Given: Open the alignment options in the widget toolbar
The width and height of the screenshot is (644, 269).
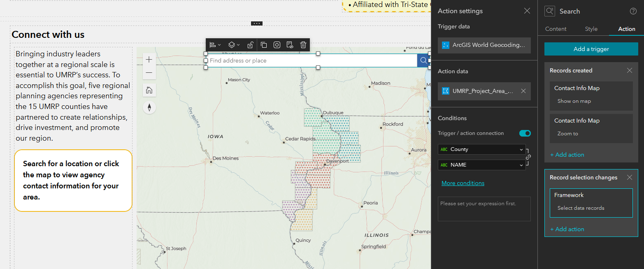Looking at the screenshot, I should pyautogui.click(x=214, y=44).
